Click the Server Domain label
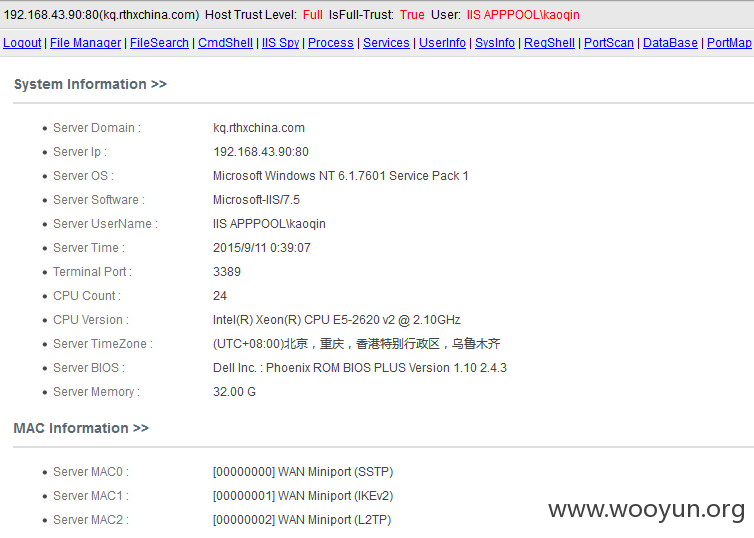754x538 pixels. tap(97, 128)
